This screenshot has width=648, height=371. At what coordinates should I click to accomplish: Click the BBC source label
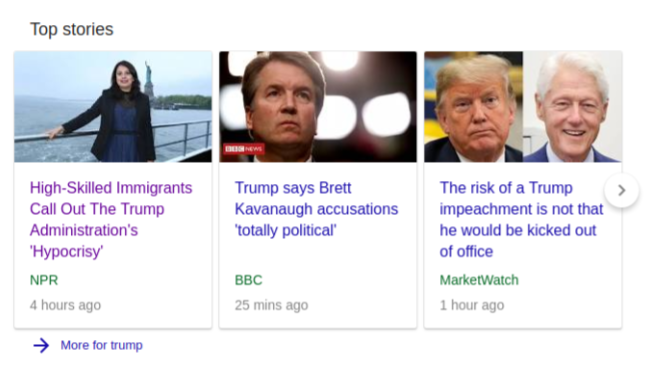[248, 280]
